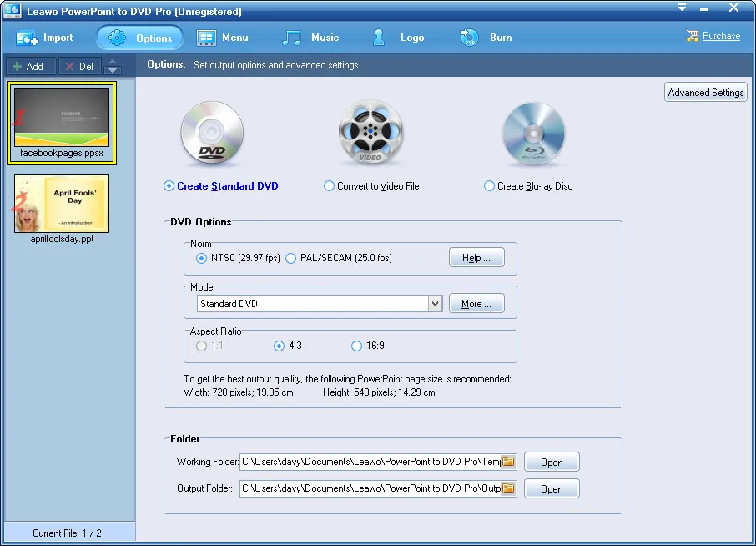Switch to the Burn tab
756x546 pixels.
click(486, 38)
